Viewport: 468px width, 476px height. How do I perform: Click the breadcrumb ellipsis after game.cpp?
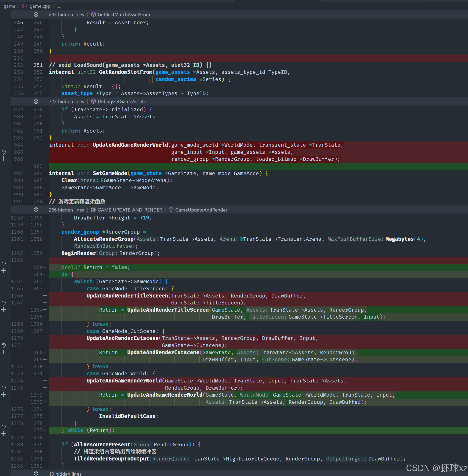pyautogui.click(x=58, y=6)
